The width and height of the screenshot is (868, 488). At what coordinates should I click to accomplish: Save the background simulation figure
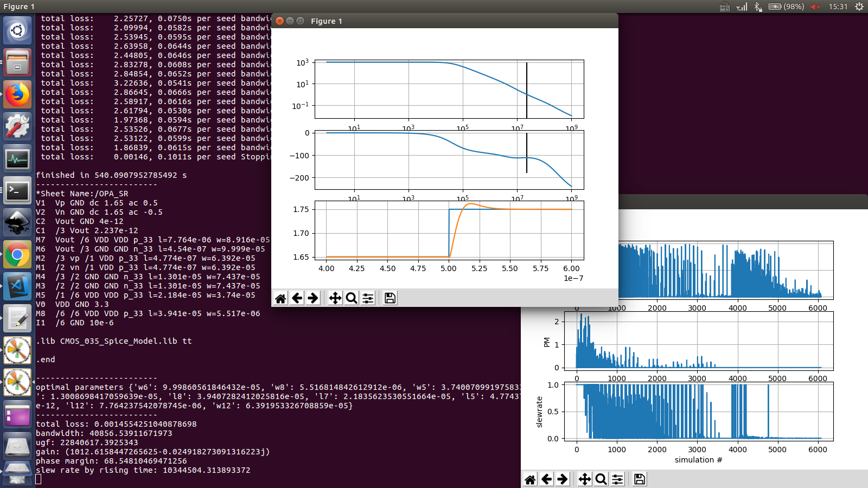coord(640,479)
